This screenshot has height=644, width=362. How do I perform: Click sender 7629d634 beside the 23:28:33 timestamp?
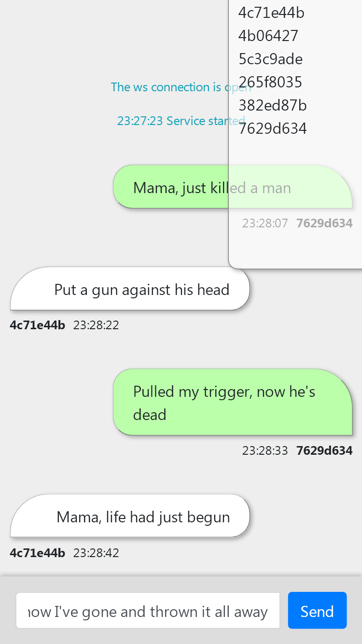coord(324,450)
